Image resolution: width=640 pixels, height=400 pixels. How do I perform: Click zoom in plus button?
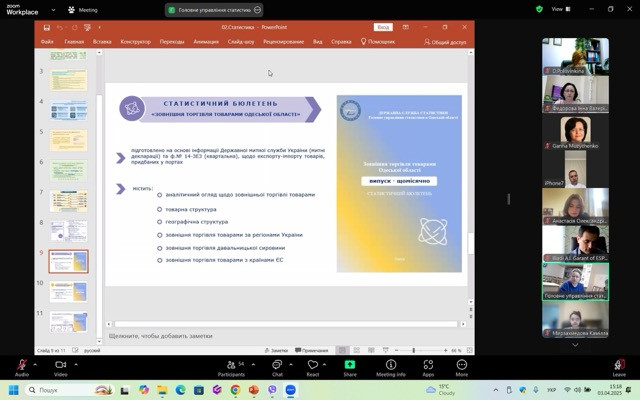(445, 350)
